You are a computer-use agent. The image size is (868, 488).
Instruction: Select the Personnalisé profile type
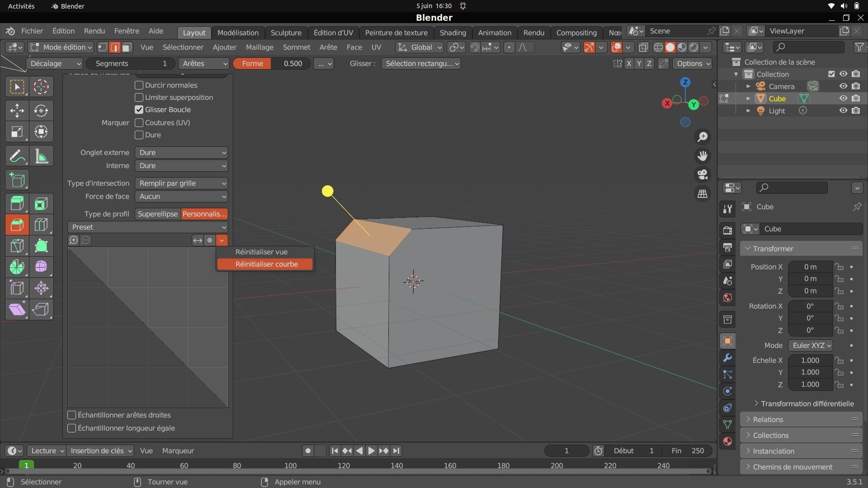[x=204, y=214]
